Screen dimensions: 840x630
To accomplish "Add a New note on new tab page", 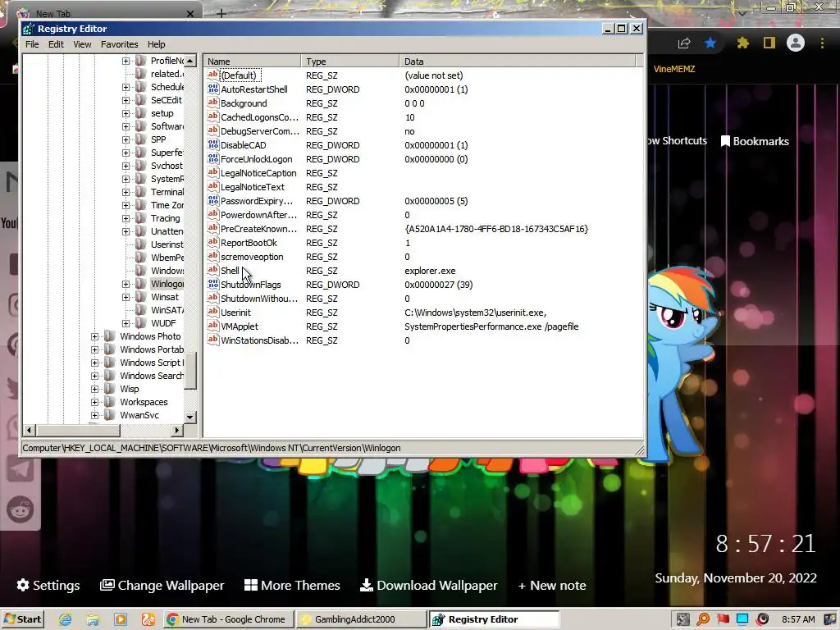I will tap(552, 585).
